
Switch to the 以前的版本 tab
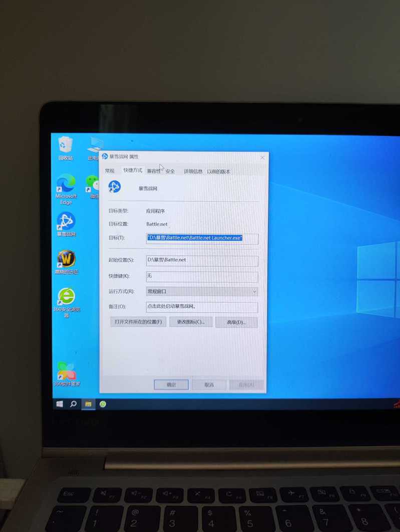[x=218, y=171]
